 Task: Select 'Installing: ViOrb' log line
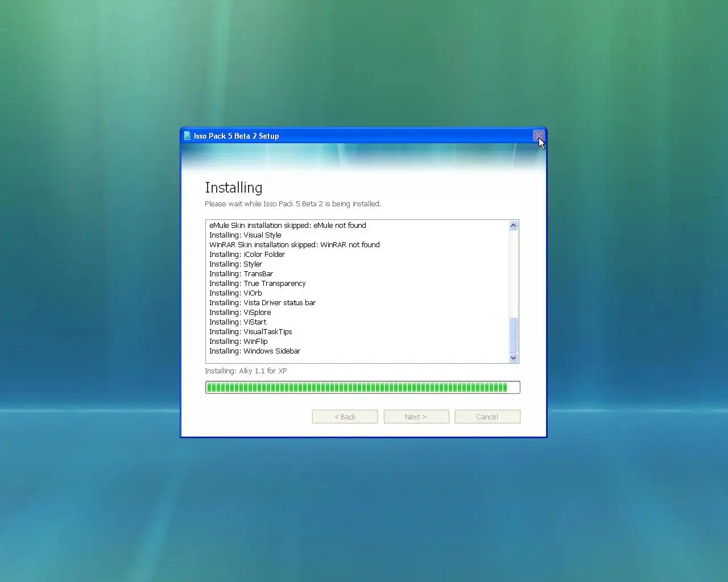tap(235, 293)
